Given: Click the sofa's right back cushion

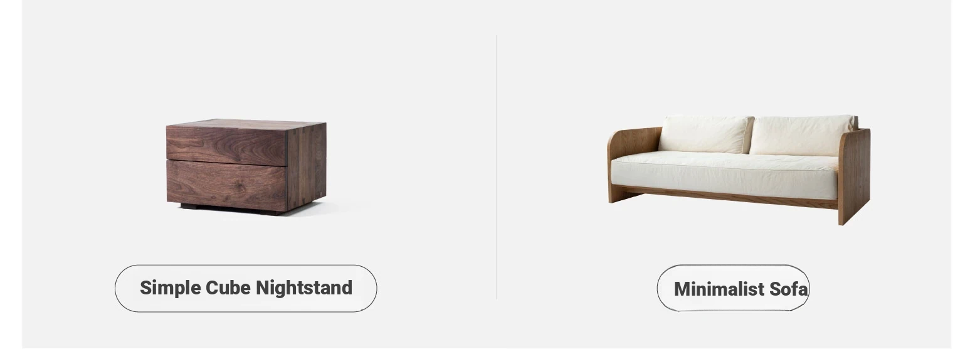Looking at the screenshot, I should tap(803, 135).
